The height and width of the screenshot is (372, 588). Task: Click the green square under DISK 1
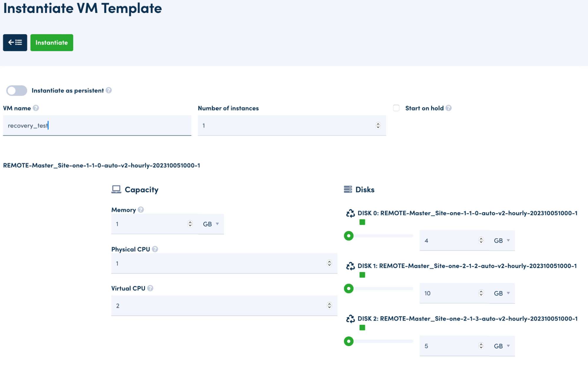(362, 275)
